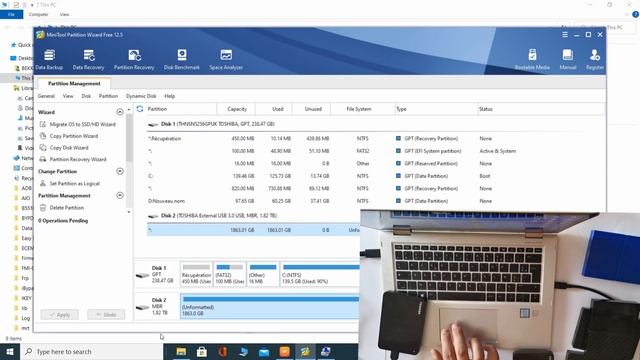Open View tab in This PC window
This screenshot has width=640, height=360.
pyautogui.click(x=64, y=14)
